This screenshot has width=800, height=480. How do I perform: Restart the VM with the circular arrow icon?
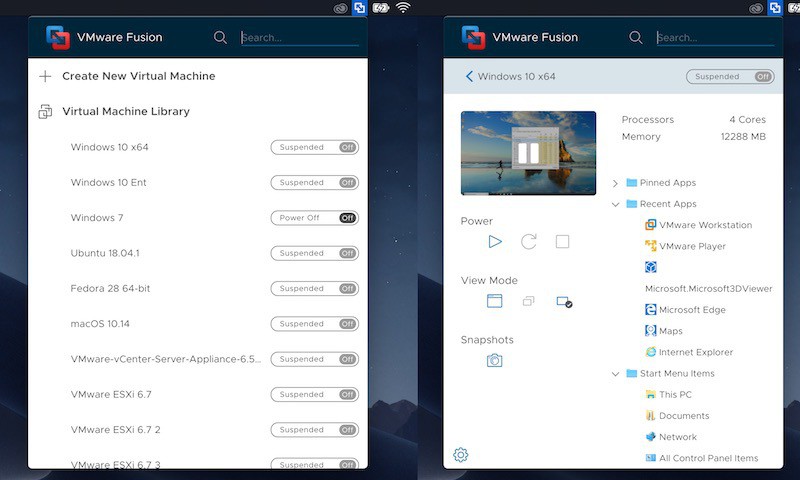(529, 241)
